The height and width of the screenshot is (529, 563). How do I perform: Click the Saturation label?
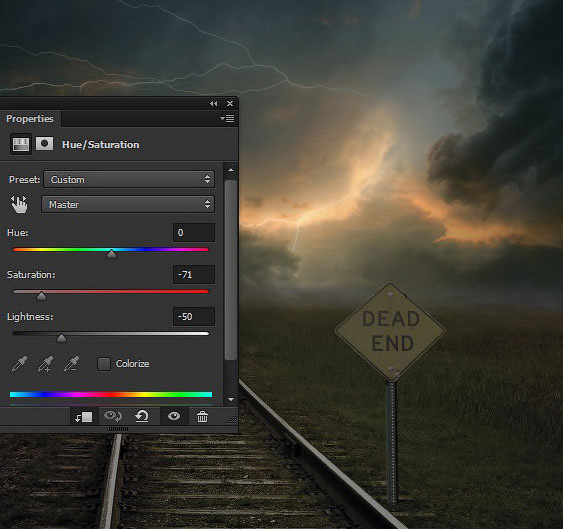click(31, 275)
